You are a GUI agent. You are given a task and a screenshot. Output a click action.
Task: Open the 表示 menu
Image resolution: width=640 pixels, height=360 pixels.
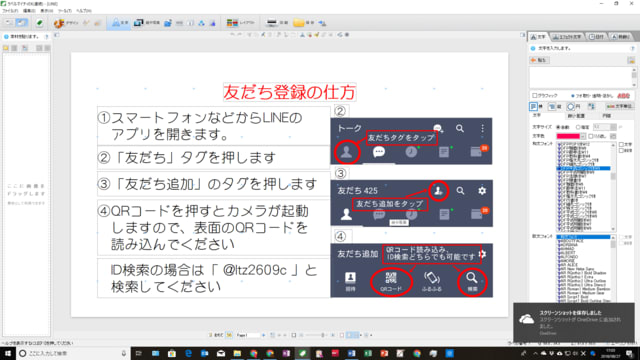47,11
